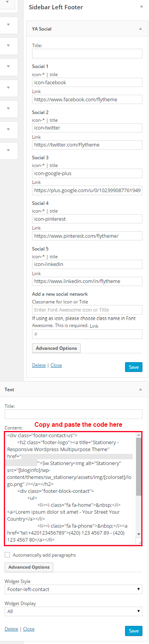The width and height of the screenshot is (149, 644).
Task: Collapse the YA Social widget arrow
Action: [x=141, y=29]
